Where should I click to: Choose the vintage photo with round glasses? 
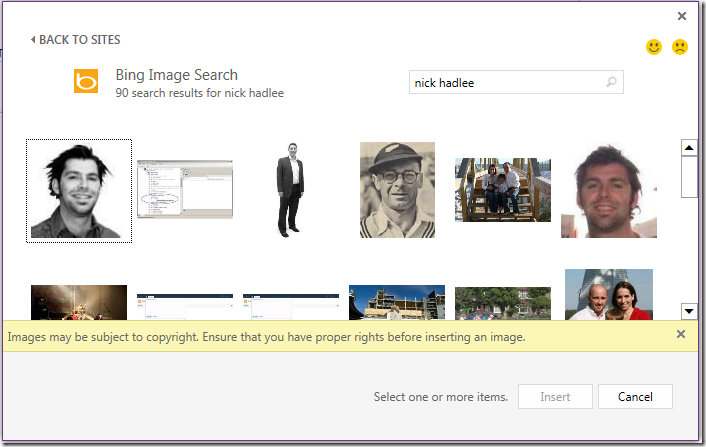(397, 190)
